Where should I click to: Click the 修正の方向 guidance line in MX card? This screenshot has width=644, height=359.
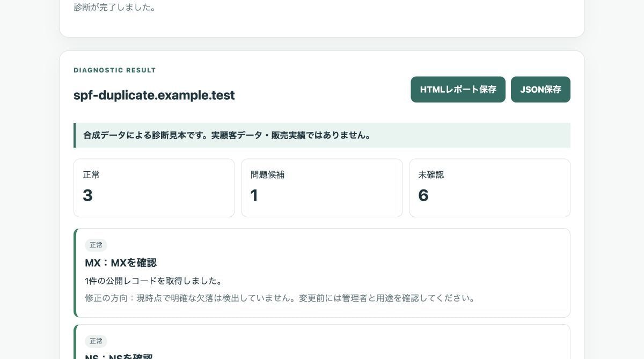coord(281,298)
